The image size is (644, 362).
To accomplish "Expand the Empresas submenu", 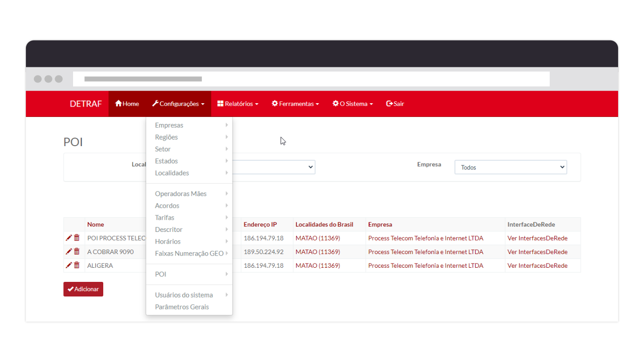I will [x=189, y=125].
